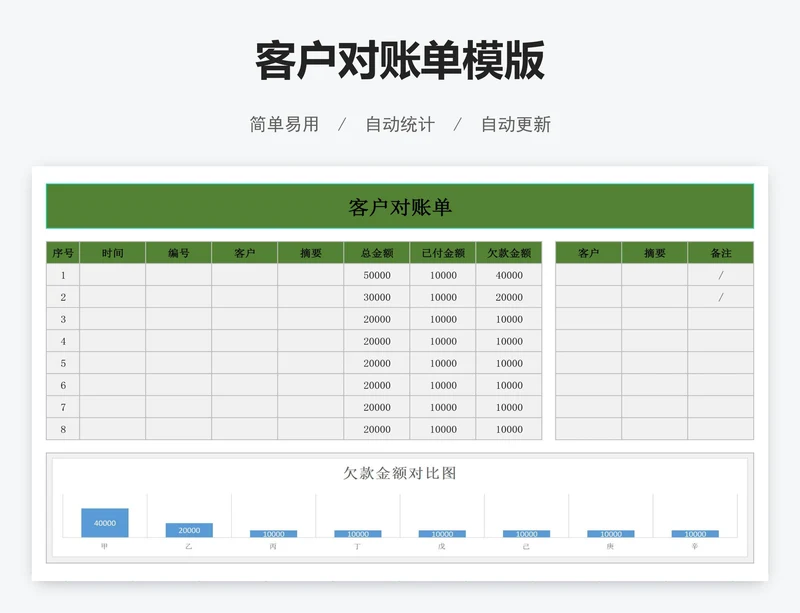Click the slash in 备注 first row

720,275
